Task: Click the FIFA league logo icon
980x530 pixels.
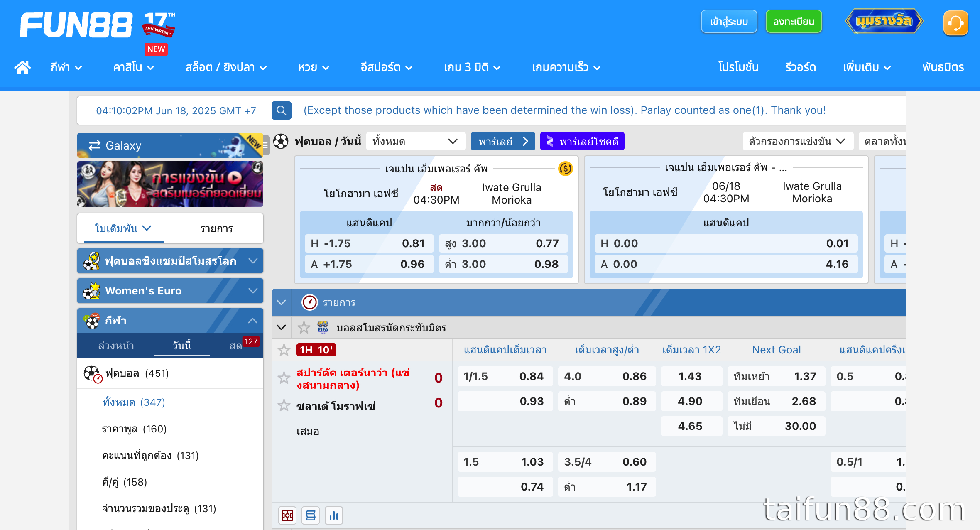Action: [323, 327]
